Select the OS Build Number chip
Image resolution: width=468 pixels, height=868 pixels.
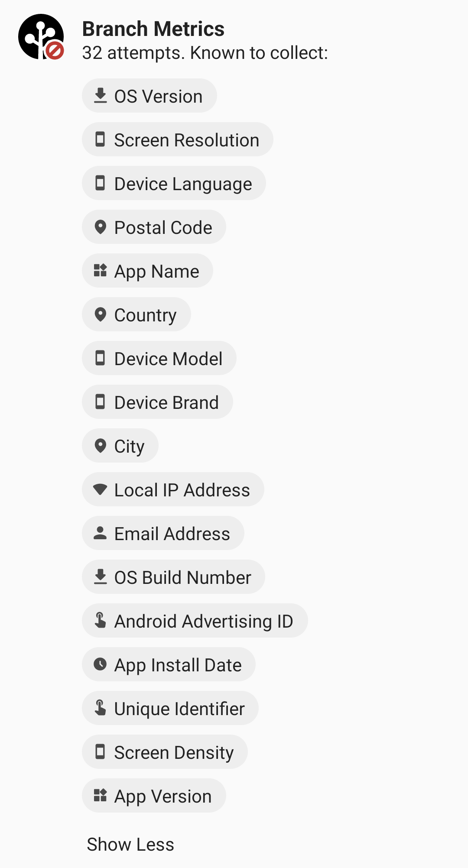173,577
